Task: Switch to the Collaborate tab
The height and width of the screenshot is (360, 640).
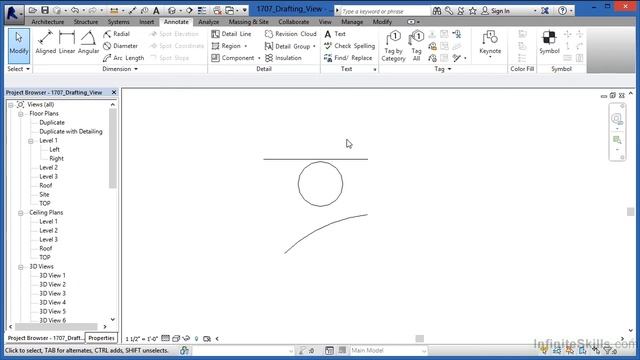Action: [293, 22]
